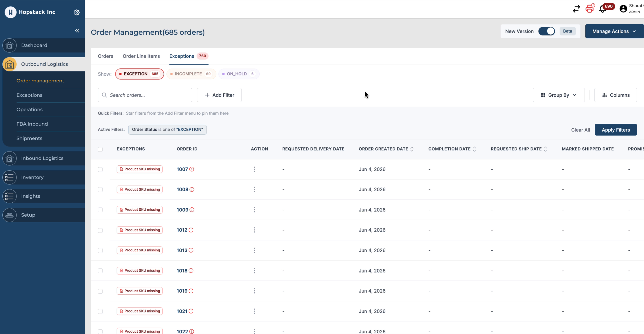Viewport: 644px width, 334px height.
Task: Check the box for order 1008
Action: tap(100, 190)
